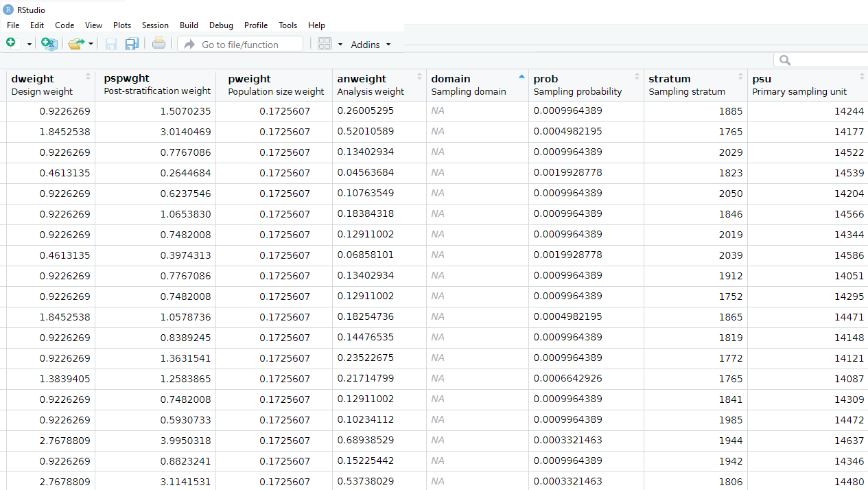Open the Tools menu item
Screen dimensions: 868x490
[x=288, y=25]
